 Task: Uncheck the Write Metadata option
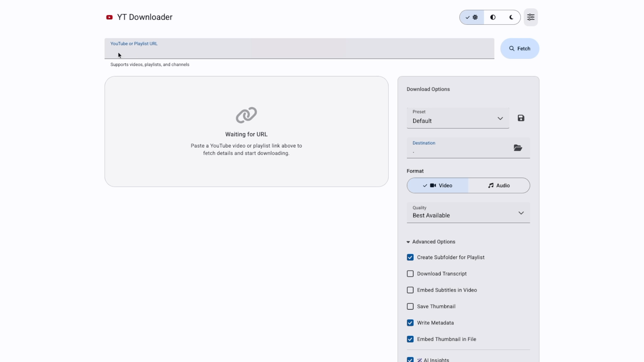click(x=410, y=323)
